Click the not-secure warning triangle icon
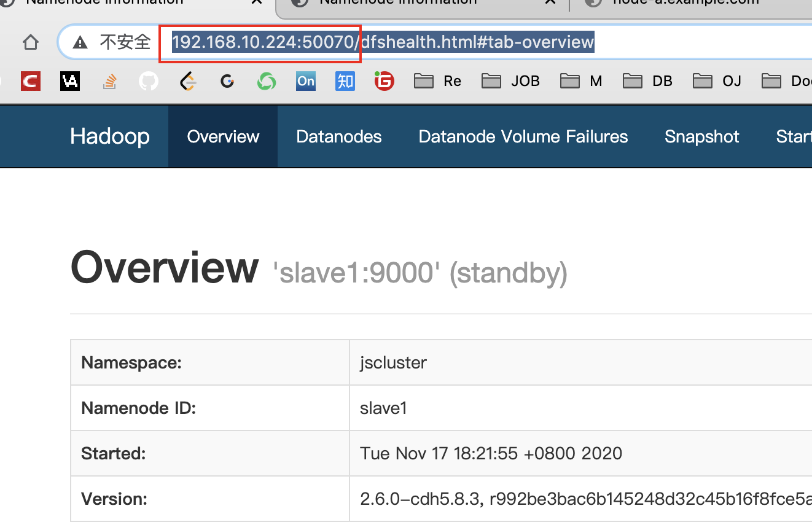Screen dimensions: 812x522 [x=80, y=42]
